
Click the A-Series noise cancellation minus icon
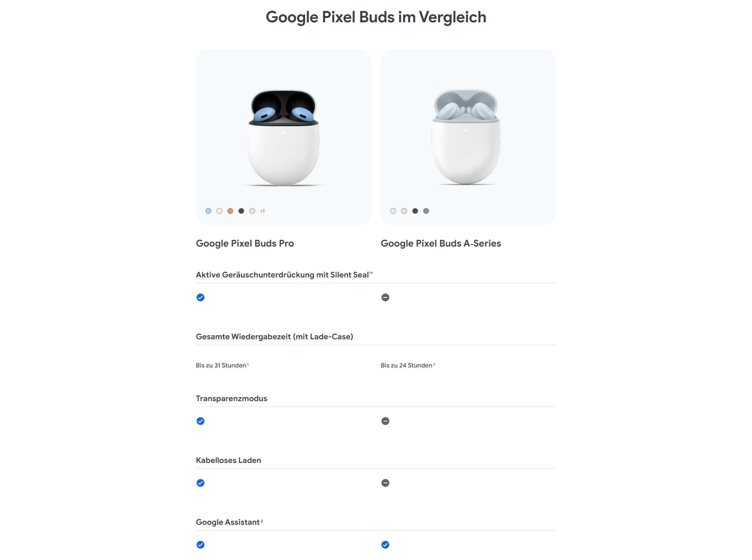[x=385, y=297]
